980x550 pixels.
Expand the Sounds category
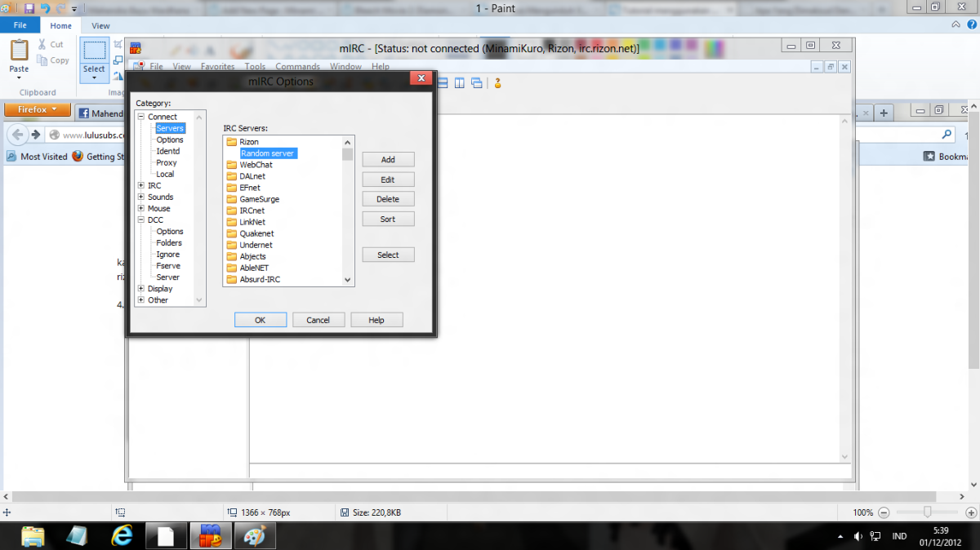[141, 197]
